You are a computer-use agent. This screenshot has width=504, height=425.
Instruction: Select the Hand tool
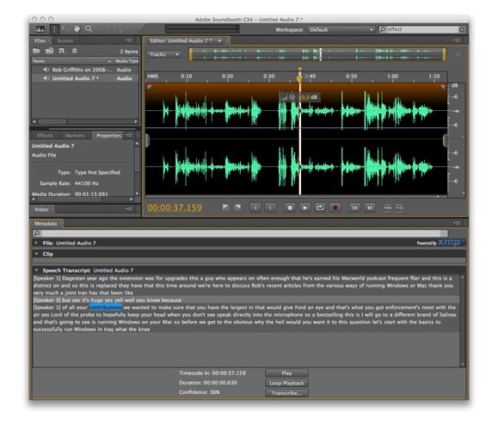click(77, 29)
